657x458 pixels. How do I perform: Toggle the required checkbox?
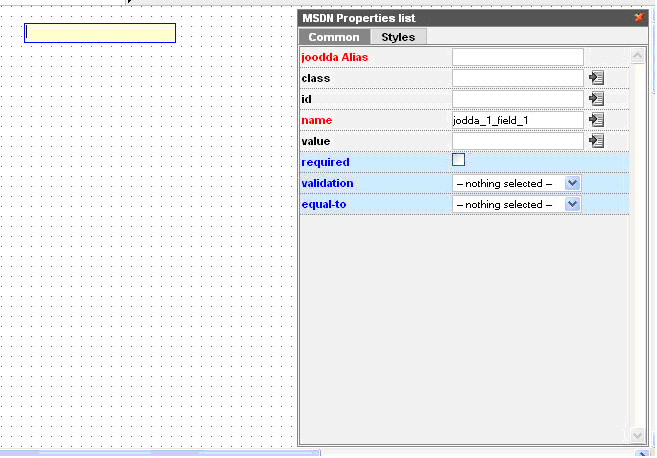pos(458,160)
